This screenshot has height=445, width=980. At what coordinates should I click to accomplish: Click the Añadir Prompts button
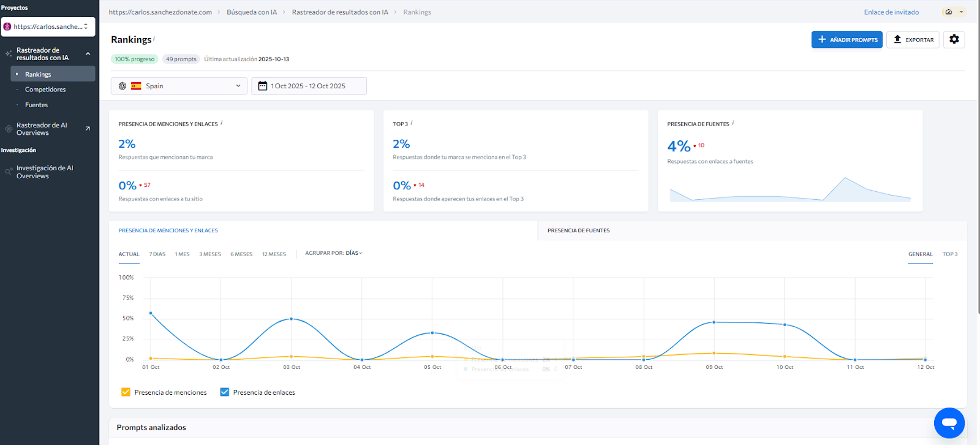(x=846, y=39)
